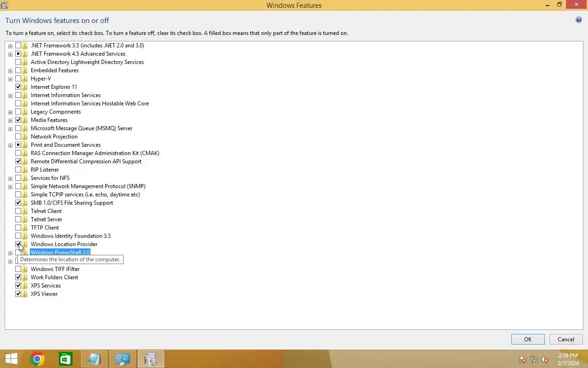Click the folder icon beside XPS Viewer

coord(25,294)
